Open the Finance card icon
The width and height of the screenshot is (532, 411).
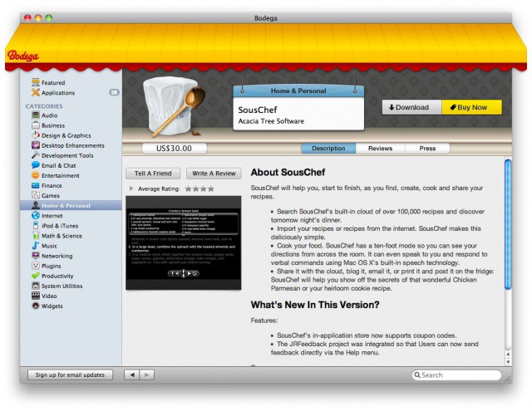[x=36, y=185]
